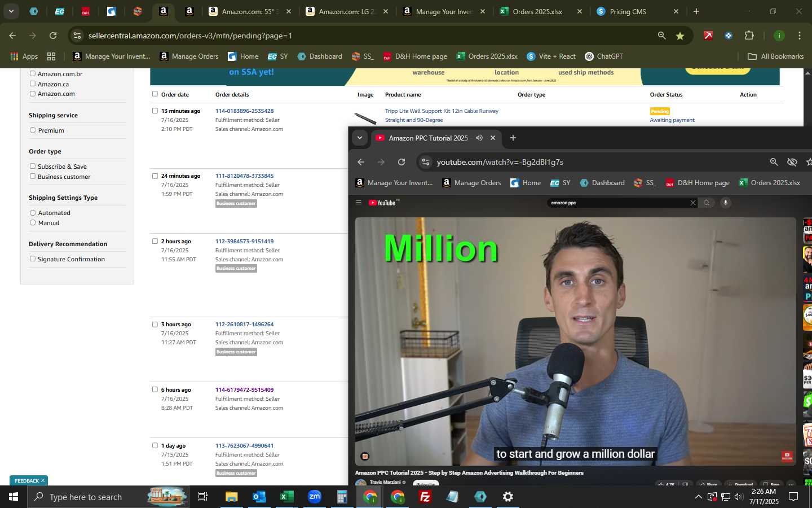Switch to the Manage Your Inventory tab

tap(444, 11)
